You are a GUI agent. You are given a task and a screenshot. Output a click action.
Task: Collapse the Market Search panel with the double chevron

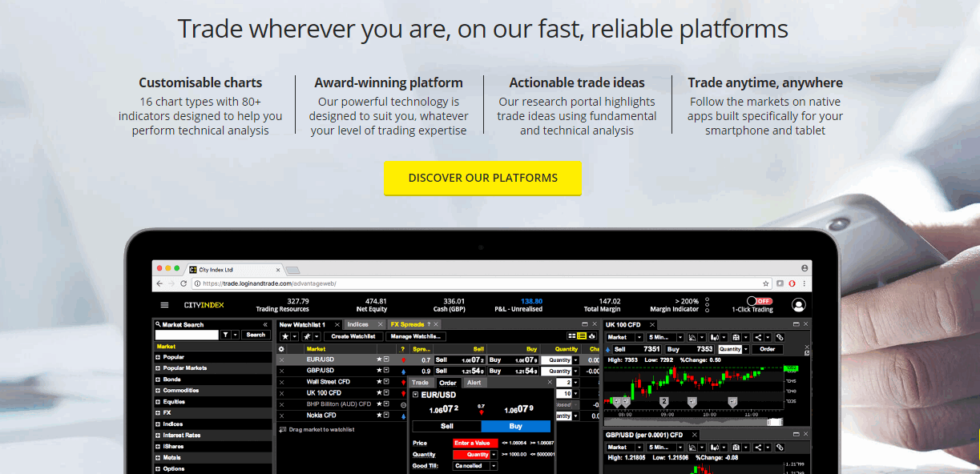coord(265,324)
